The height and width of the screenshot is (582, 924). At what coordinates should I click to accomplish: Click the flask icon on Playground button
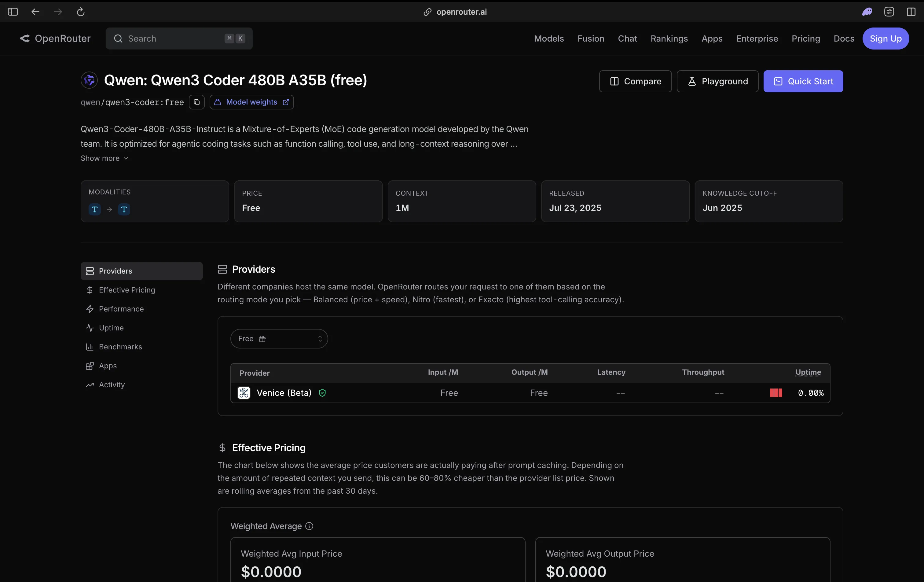click(692, 81)
